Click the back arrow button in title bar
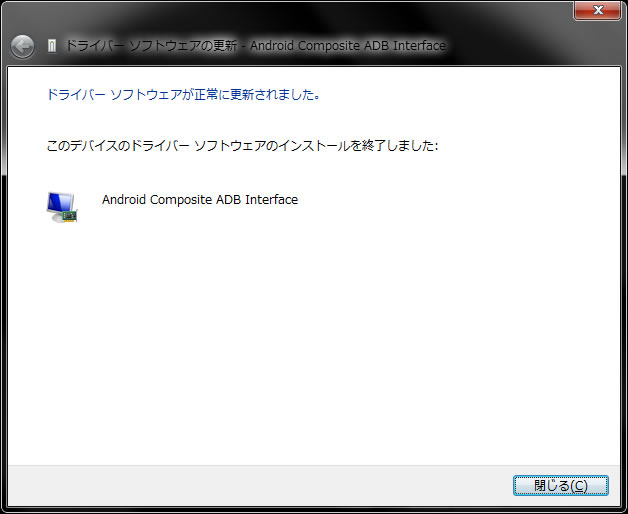This screenshot has width=628, height=514. [22, 47]
